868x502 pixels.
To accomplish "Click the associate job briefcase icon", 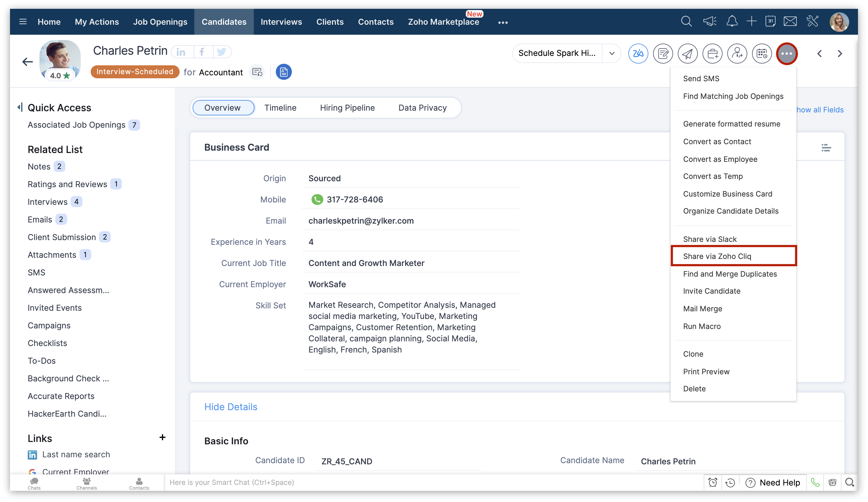I will point(712,53).
